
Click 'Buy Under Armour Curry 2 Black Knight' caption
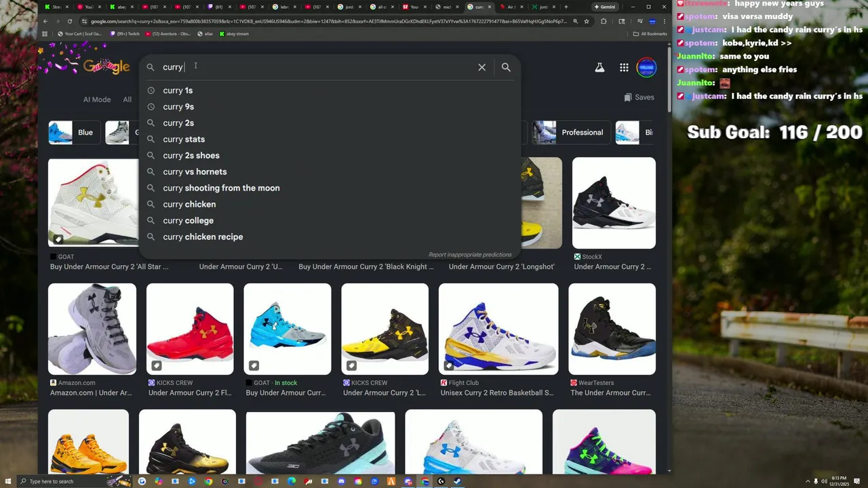(366, 266)
